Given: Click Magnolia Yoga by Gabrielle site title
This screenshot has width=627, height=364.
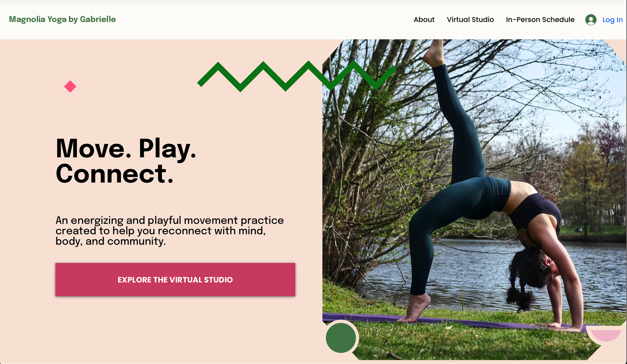Looking at the screenshot, I should coord(62,19).
